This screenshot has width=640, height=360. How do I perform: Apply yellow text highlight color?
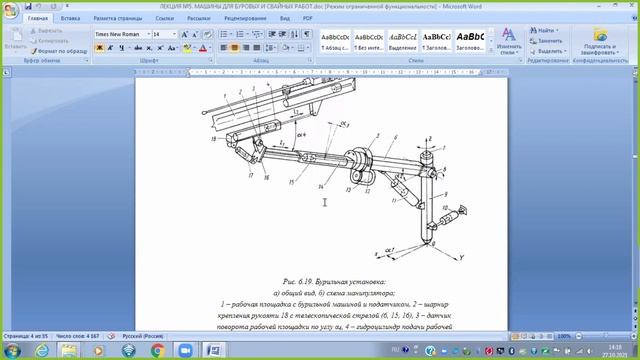pyautogui.click(x=187, y=48)
